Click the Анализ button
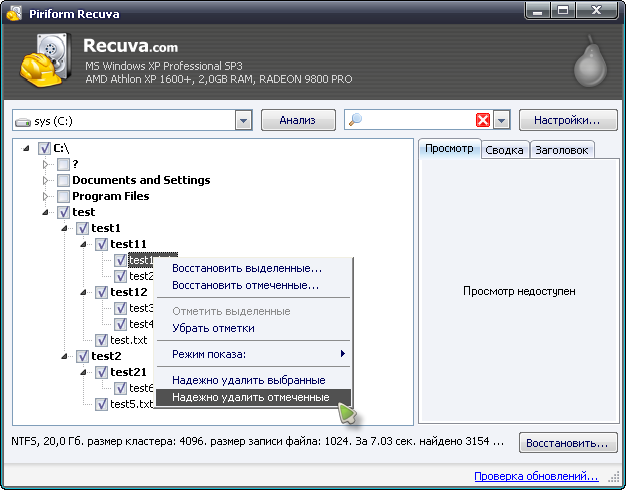The width and height of the screenshot is (626, 490). [x=298, y=120]
